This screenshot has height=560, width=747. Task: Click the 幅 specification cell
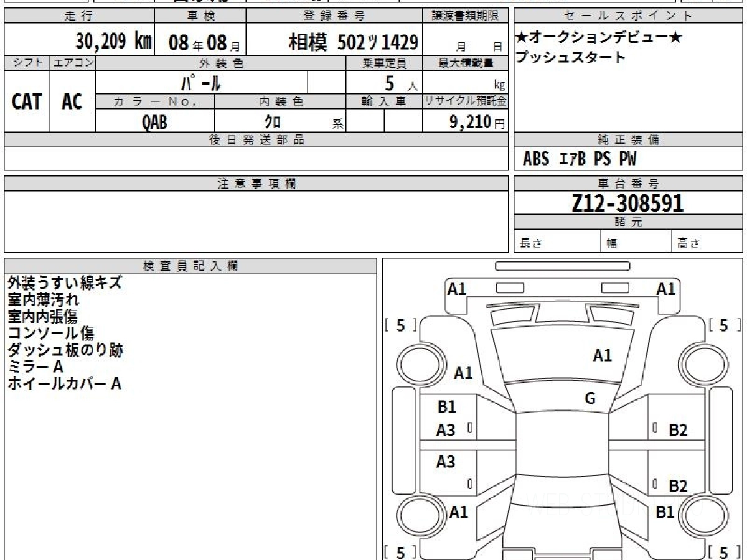click(636, 241)
